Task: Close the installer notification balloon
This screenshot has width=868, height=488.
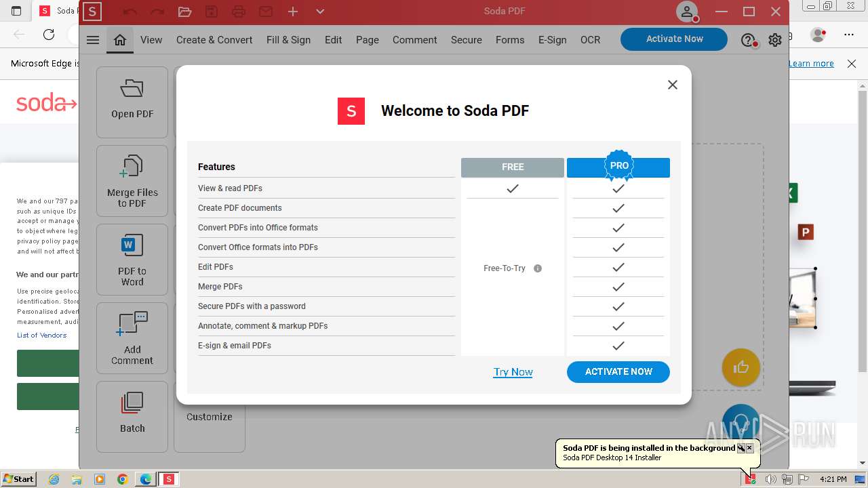Action: tap(749, 448)
